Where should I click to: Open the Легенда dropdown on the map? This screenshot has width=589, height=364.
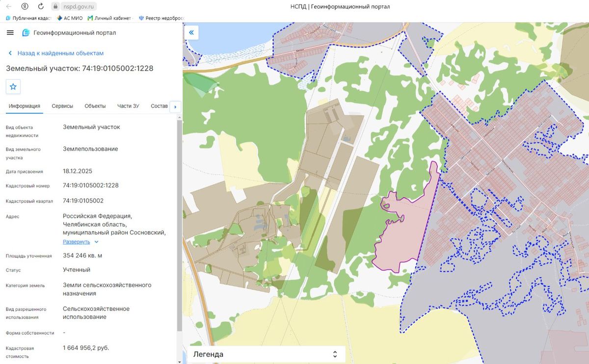click(266, 354)
